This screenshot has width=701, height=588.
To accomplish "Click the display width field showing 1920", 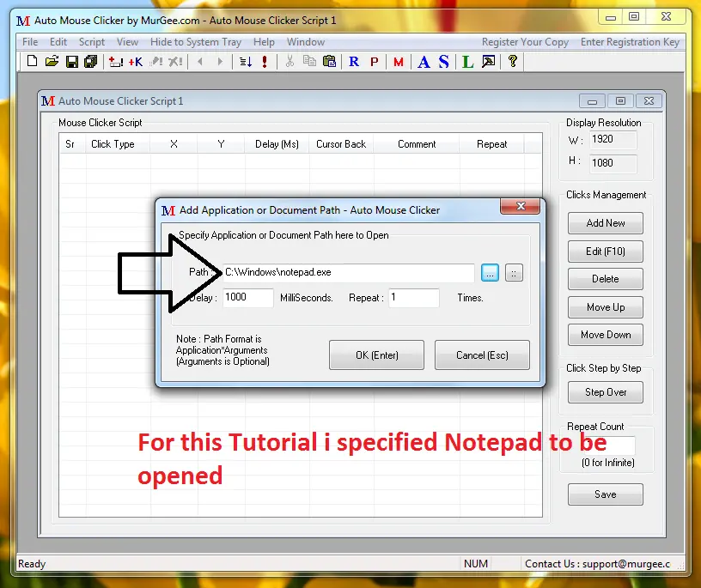I will tap(613, 139).
